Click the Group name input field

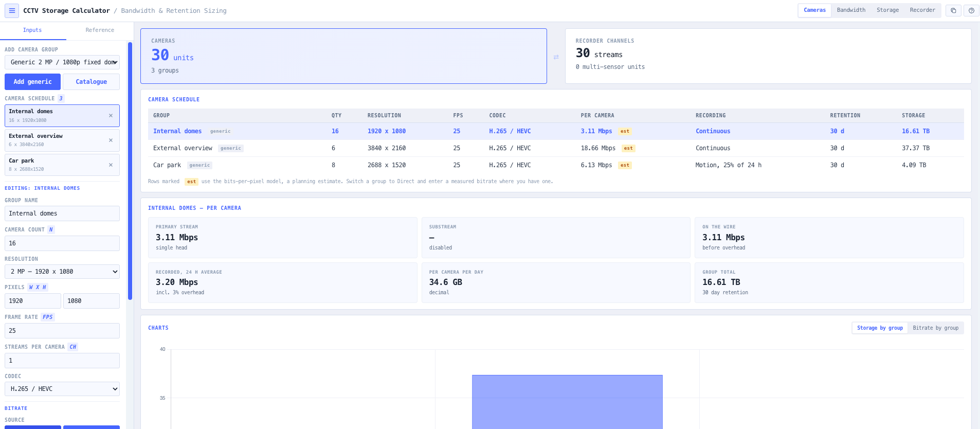(62, 213)
